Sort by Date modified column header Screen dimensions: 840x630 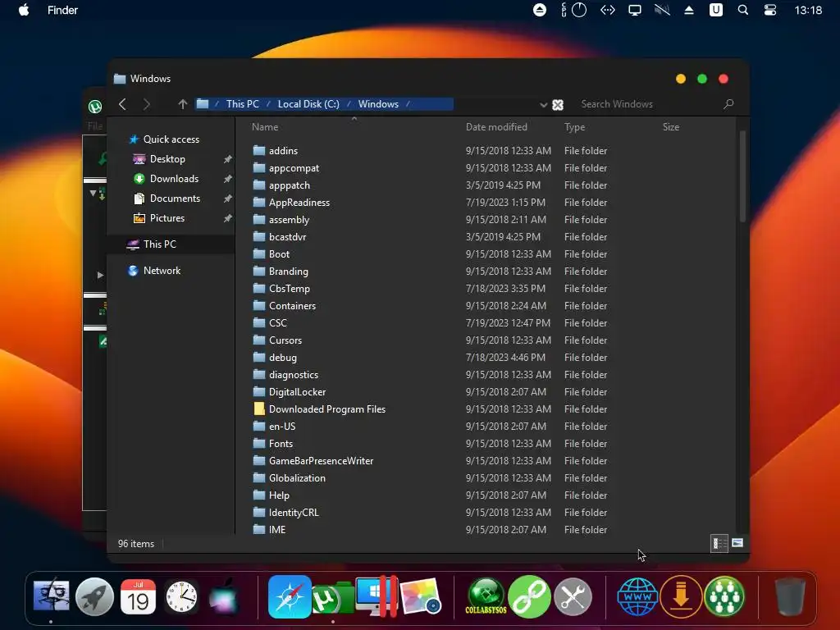click(496, 127)
